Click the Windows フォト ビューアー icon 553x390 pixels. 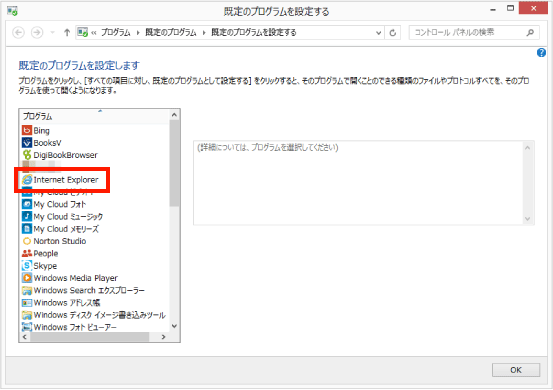[x=27, y=327]
